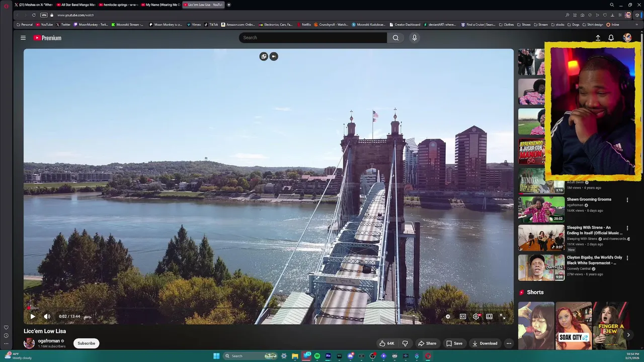Open the Shows bookmarks folder
Screen dimensions: 644x362
[x=524, y=25]
